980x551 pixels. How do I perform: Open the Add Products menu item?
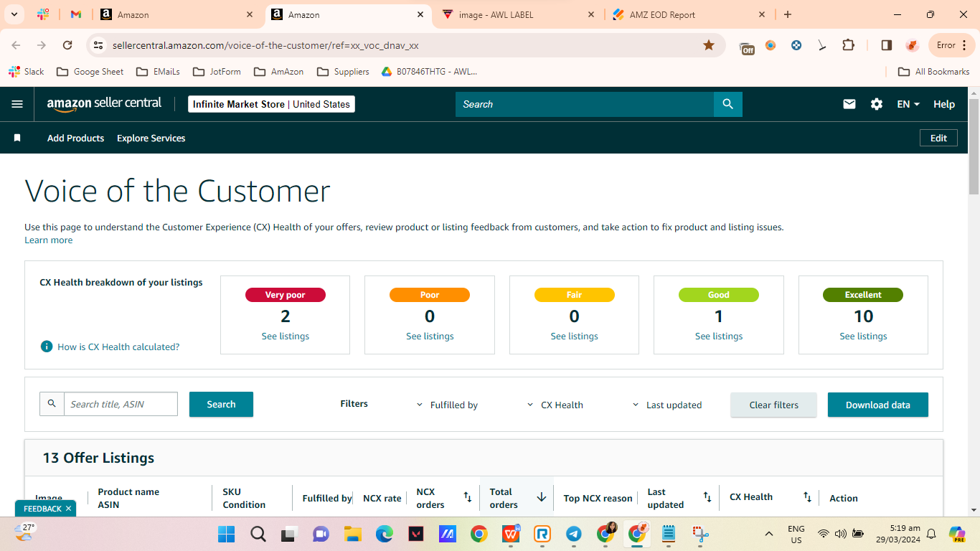[75, 138]
